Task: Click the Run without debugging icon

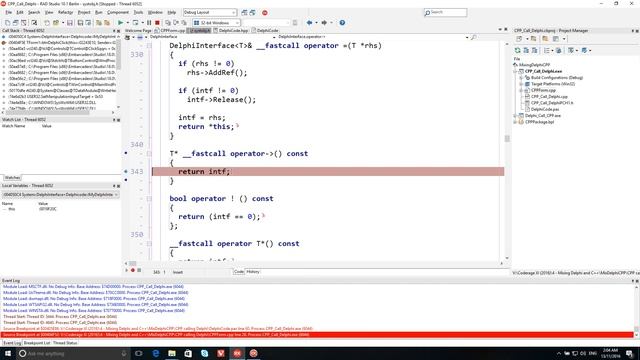Action: click(135, 23)
